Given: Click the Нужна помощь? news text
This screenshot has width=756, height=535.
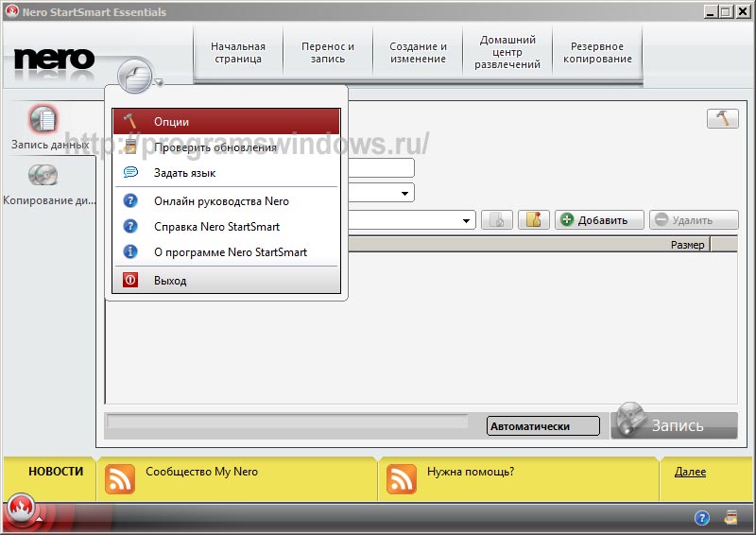Looking at the screenshot, I should 471,472.
